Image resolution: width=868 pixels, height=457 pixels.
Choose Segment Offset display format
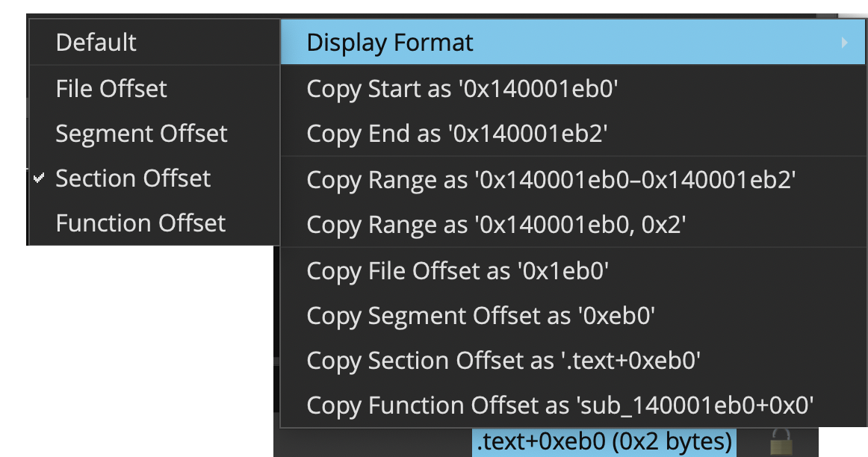154,134
